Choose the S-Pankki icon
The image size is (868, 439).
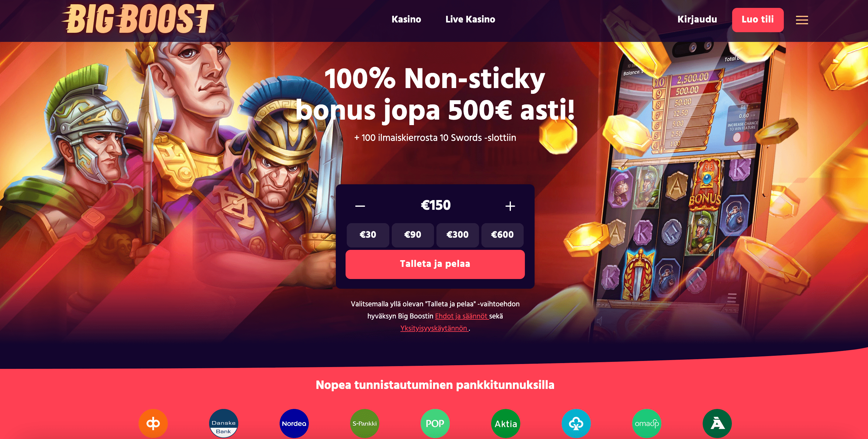(x=364, y=423)
